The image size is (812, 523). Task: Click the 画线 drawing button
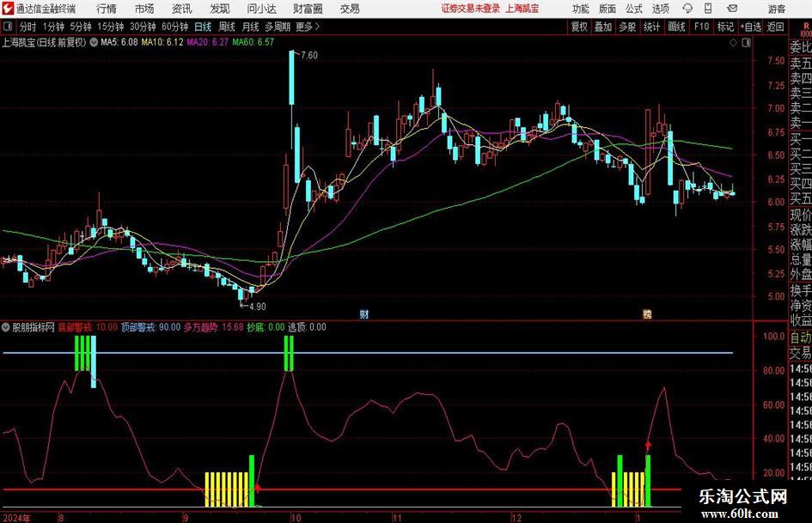click(676, 27)
